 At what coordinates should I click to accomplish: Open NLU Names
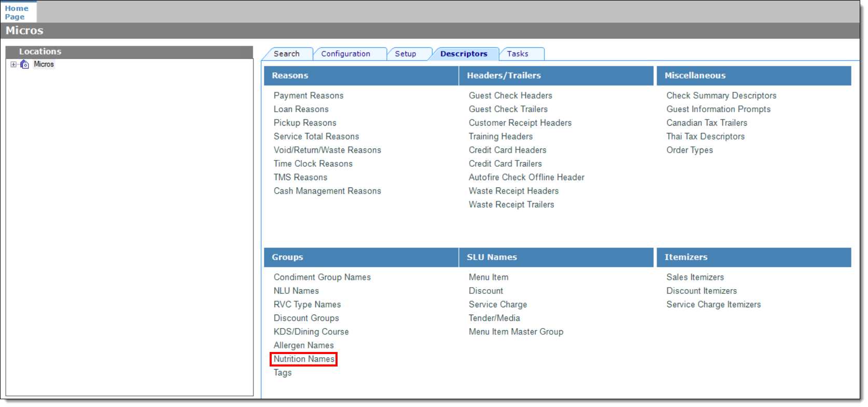coord(296,291)
